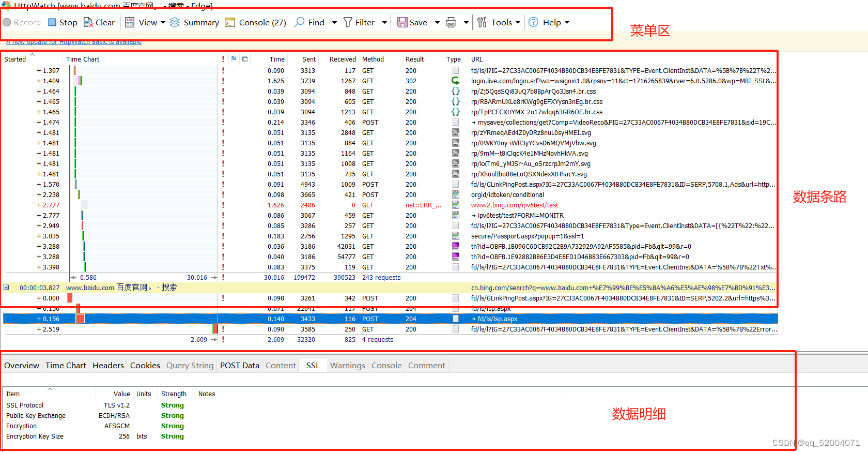Click the warning exclamation column header
This screenshot has height=452, width=868.
point(223,59)
